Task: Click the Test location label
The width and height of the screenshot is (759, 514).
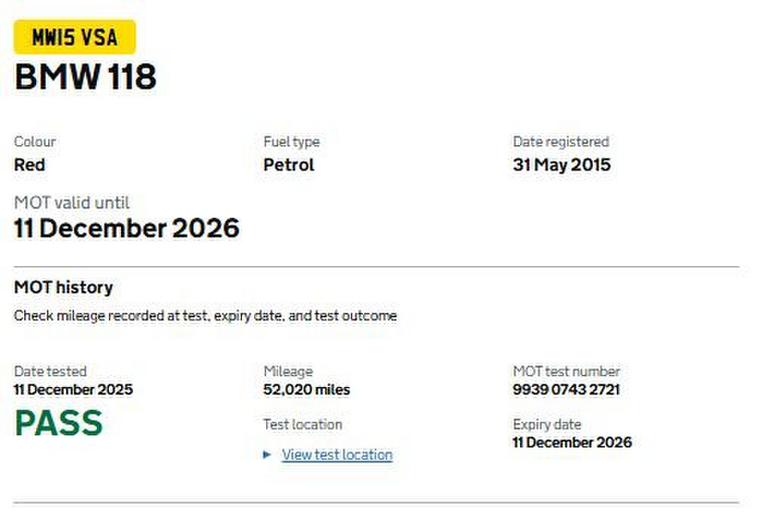Action: (x=302, y=424)
